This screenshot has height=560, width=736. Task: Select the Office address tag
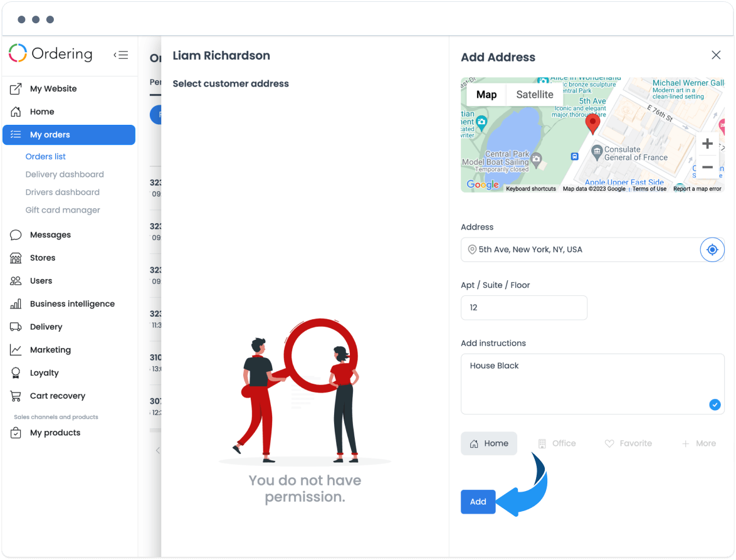557,443
